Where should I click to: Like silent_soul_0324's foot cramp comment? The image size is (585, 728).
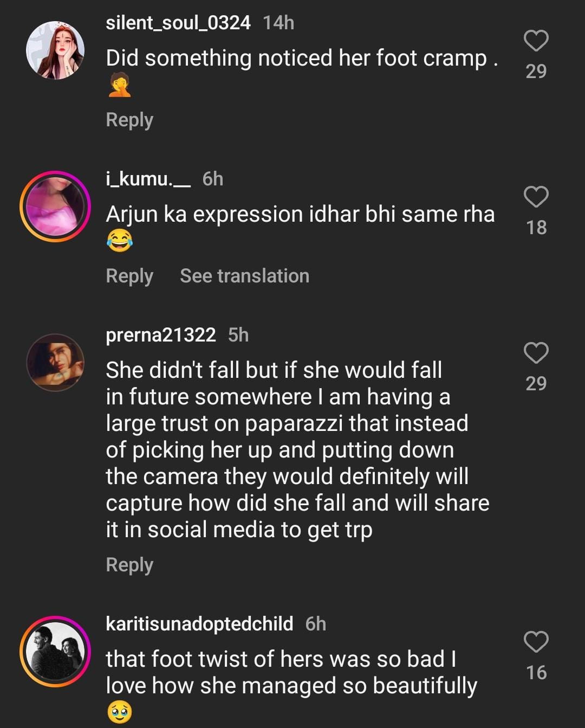[536, 41]
